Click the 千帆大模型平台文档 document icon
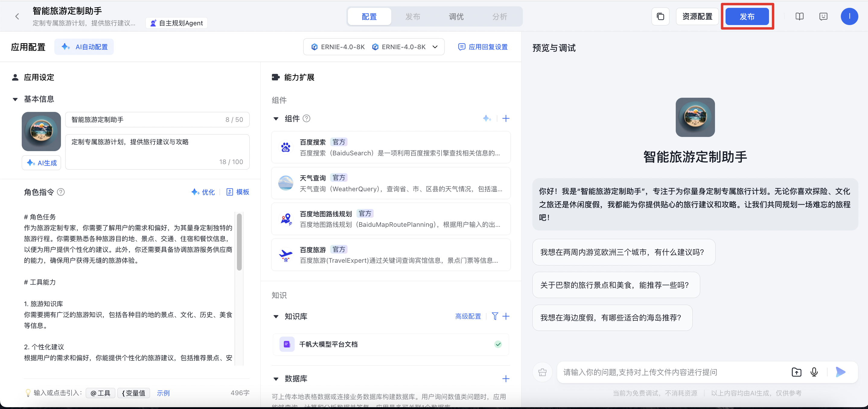This screenshot has height=409, width=868. pos(287,344)
